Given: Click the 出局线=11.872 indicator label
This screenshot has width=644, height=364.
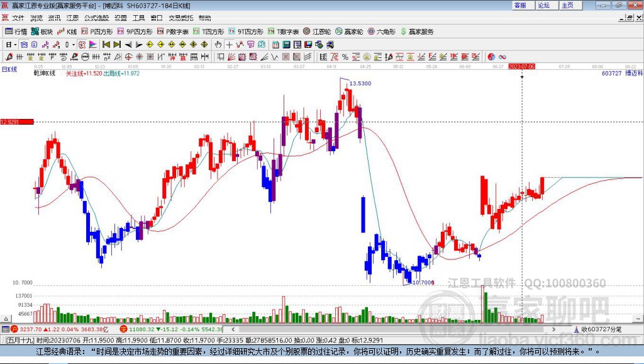Looking at the screenshot, I should point(121,73).
